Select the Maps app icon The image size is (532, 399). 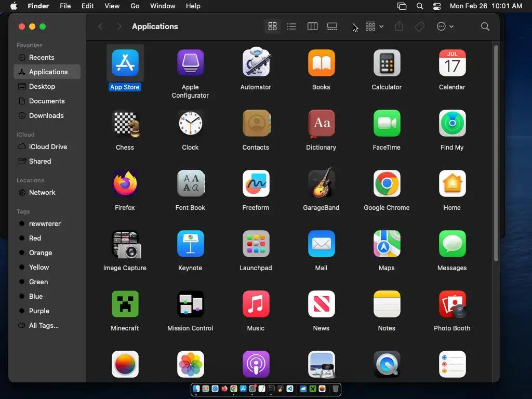tap(387, 244)
